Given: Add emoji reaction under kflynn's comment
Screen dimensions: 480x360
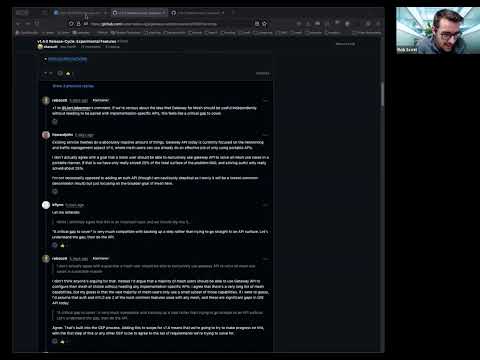Looking at the screenshot, I should pyautogui.click(x=55, y=245).
